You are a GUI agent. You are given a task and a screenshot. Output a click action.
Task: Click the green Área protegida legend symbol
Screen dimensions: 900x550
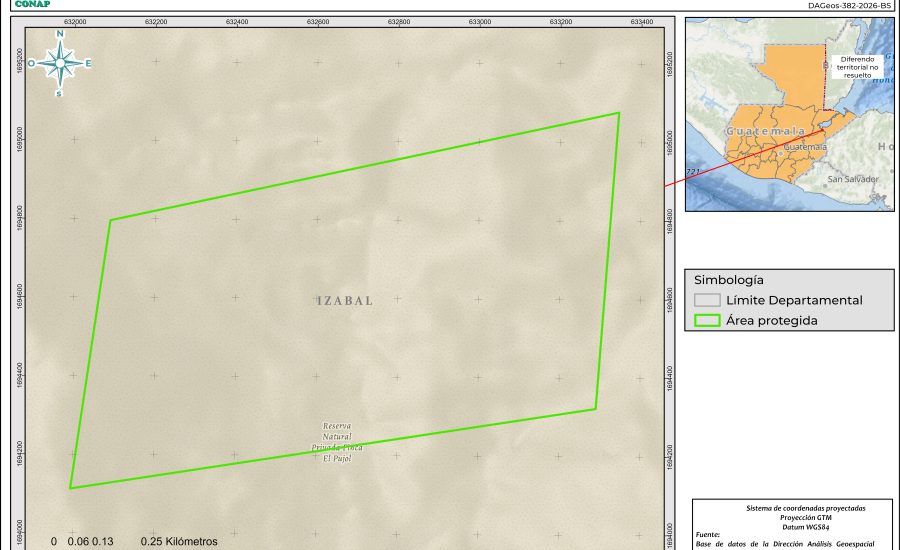pos(708,321)
